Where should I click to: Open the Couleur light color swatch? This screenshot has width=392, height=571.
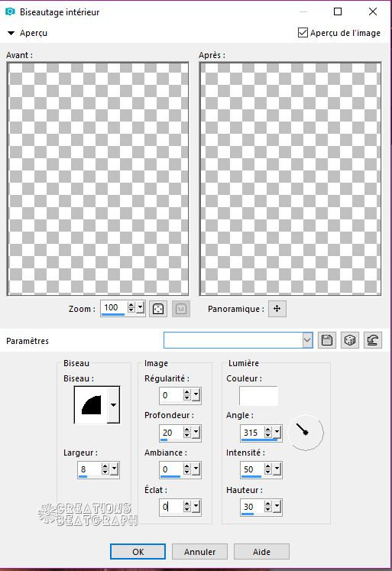(258, 396)
